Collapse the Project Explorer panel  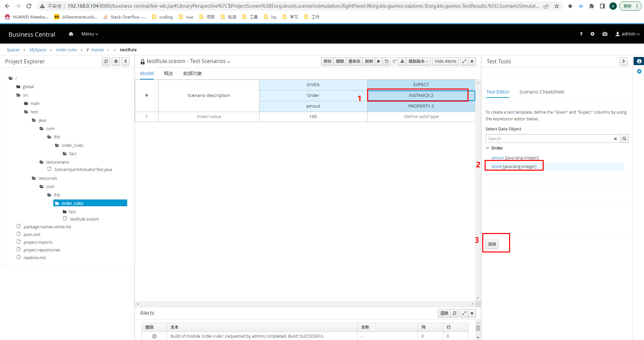tap(126, 61)
